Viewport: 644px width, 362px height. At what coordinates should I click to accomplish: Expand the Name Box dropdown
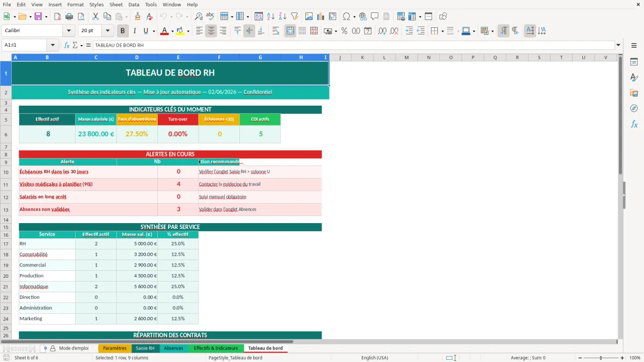(x=53, y=45)
